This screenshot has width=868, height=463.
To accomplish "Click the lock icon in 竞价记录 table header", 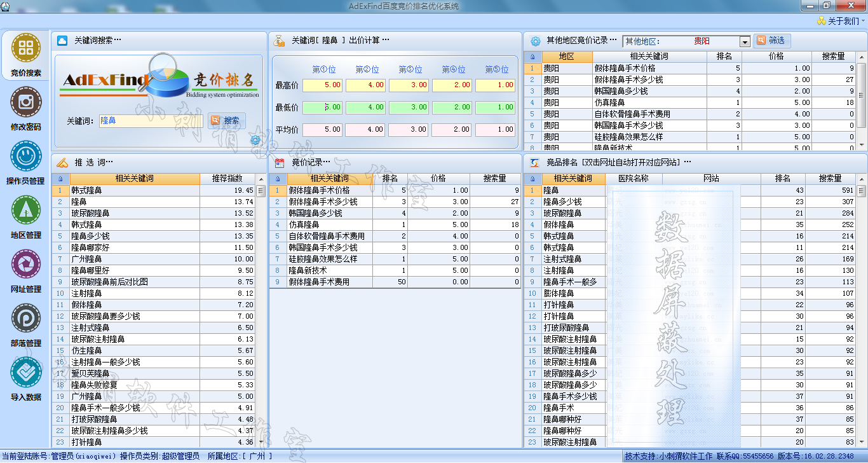I will [x=278, y=179].
